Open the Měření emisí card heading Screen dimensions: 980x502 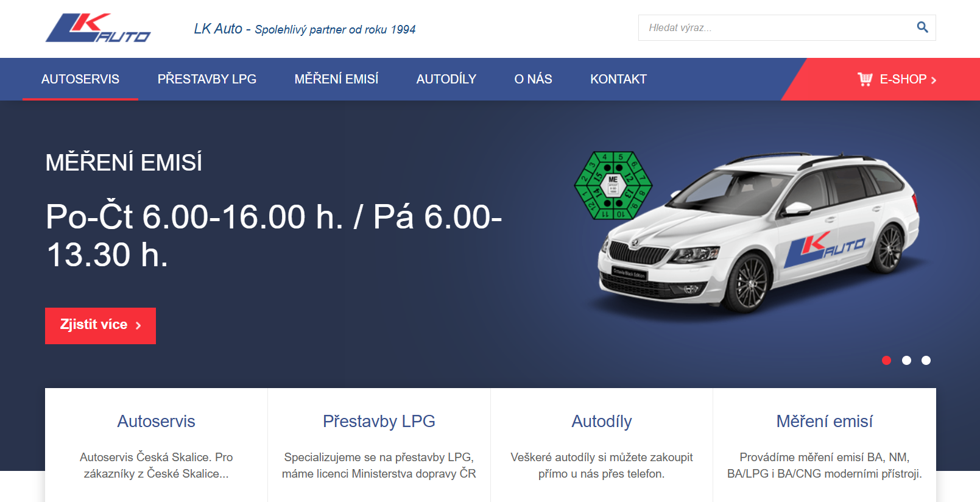click(825, 422)
